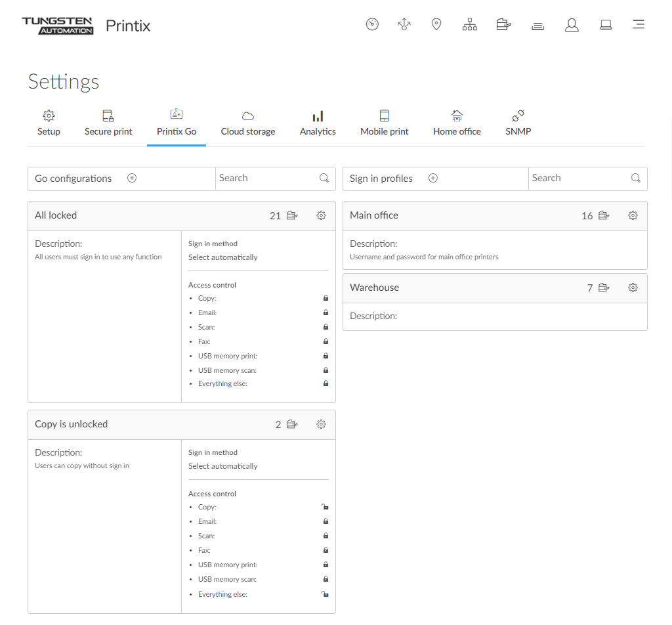Add a new sign in profile
The width and height of the screenshot is (672, 625).
[x=432, y=178]
